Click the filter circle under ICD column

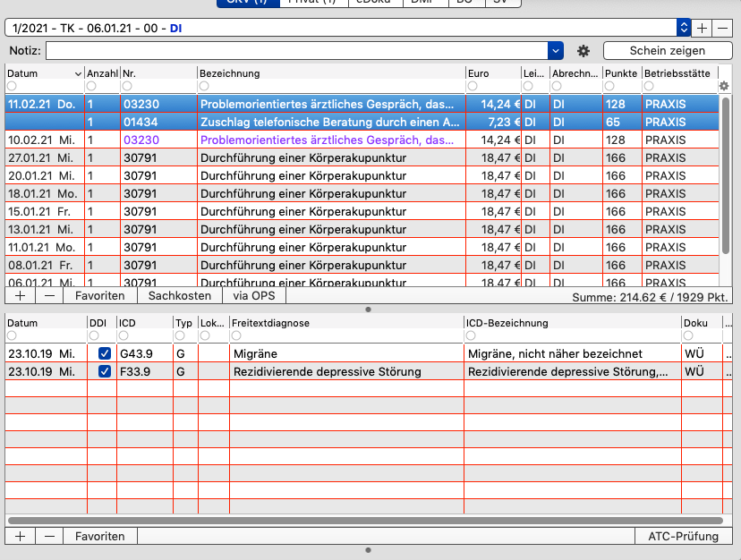[123, 335]
